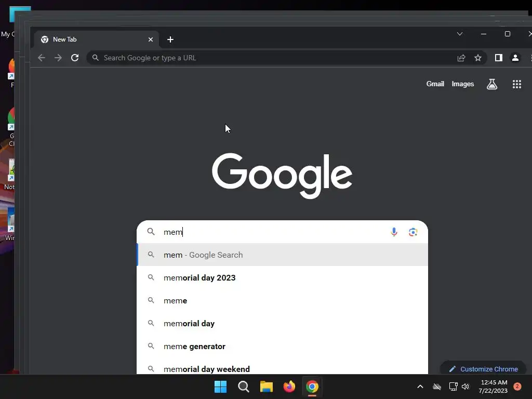Open taskbar Search
Screen dimensions: 532x399
[x=244, y=387]
